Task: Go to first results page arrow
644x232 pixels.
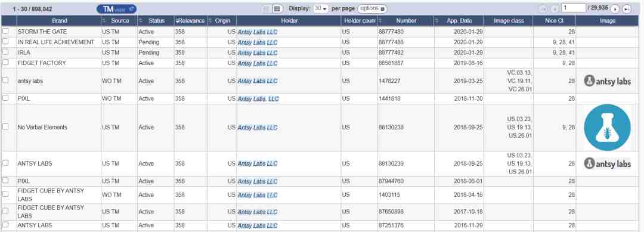Action: point(543,9)
